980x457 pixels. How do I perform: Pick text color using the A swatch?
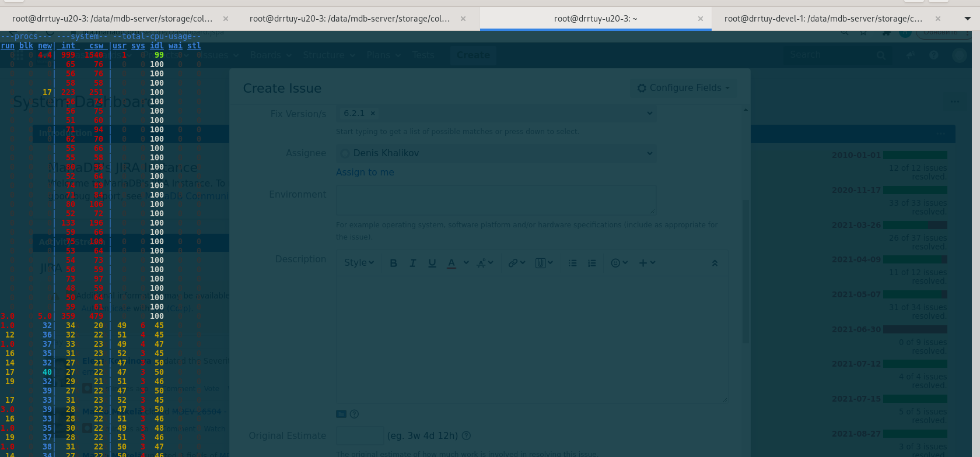(451, 263)
